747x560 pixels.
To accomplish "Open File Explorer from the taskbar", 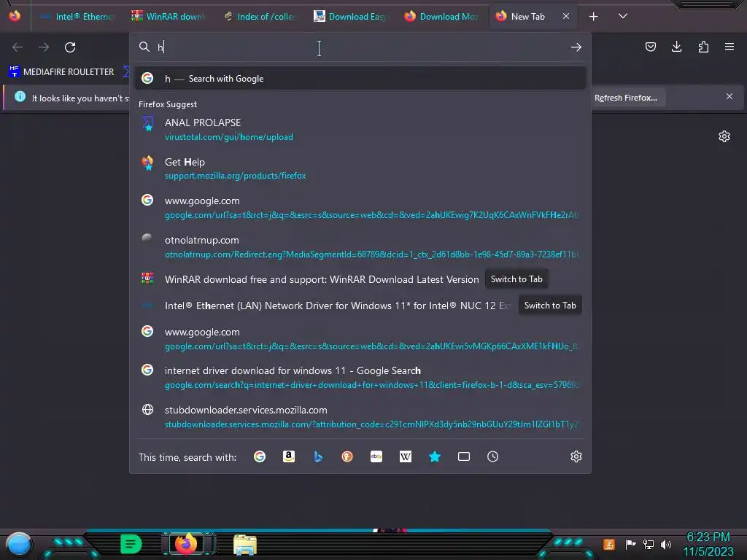I will click(245, 544).
